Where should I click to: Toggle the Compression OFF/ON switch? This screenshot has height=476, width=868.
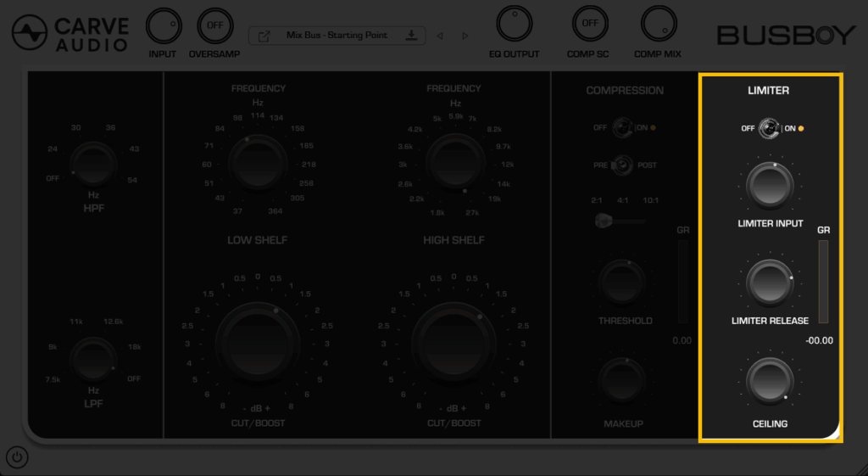pyautogui.click(x=623, y=128)
